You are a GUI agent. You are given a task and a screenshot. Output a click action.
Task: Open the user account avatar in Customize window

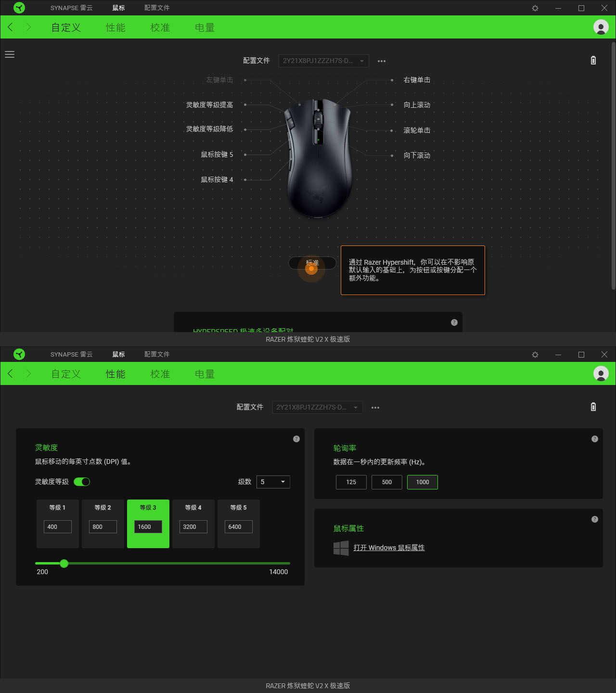pos(601,27)
